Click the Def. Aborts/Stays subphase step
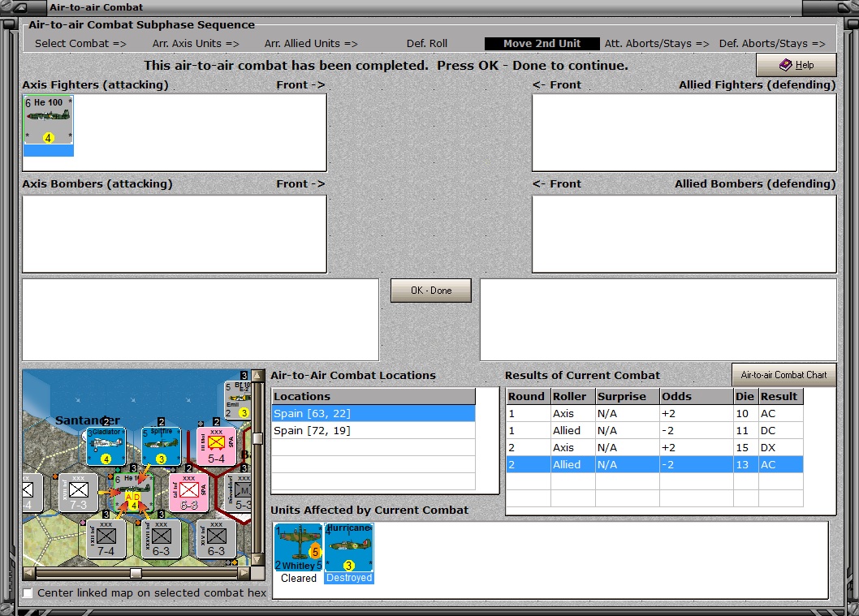 coord(772,43)
